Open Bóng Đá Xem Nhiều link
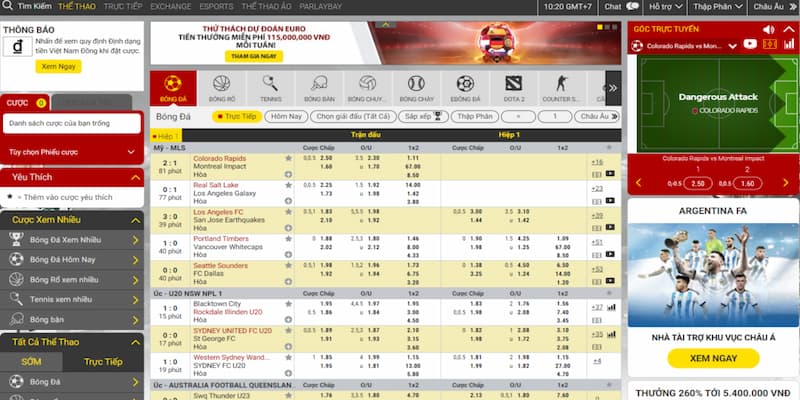Image resolution: width=800 pixels, height=400 pixels. [x=71, y=240]
